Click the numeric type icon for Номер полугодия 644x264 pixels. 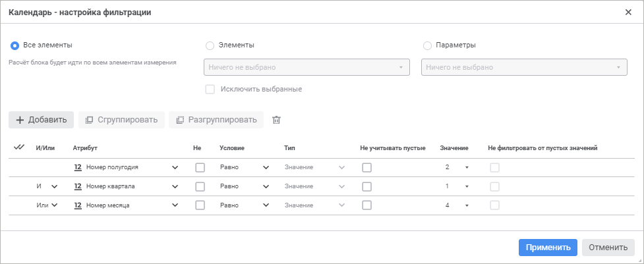pyautogui.click(x=78, y=167)
